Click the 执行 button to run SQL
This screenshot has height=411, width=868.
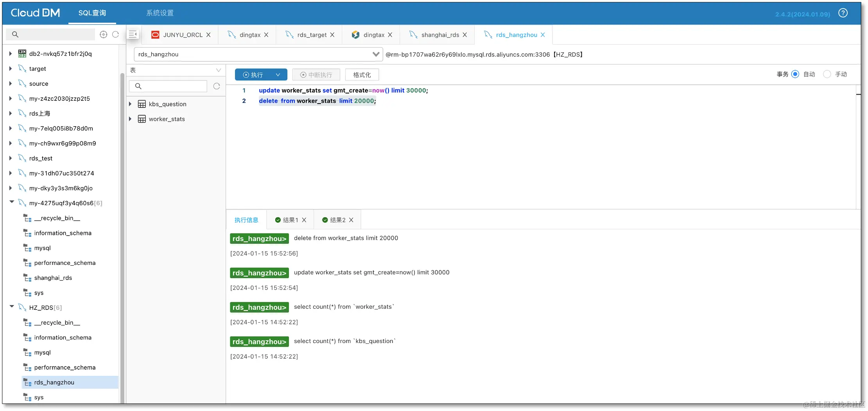(x=256, y=74)
